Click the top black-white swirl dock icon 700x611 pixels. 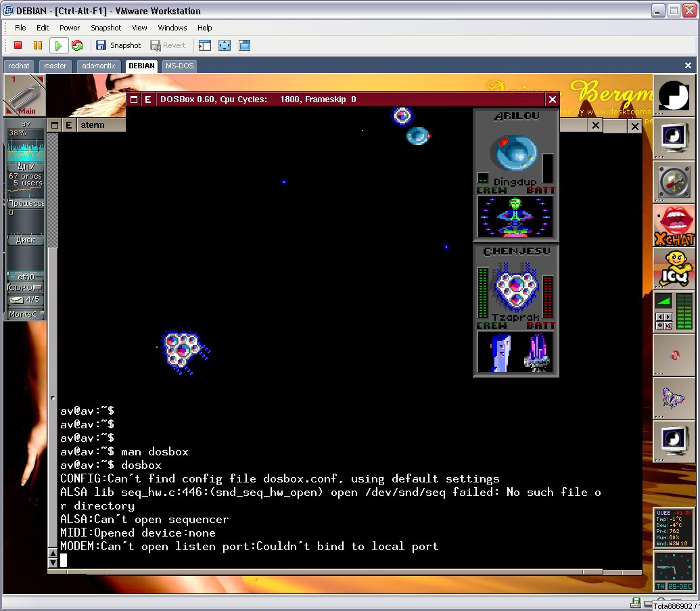674,95
